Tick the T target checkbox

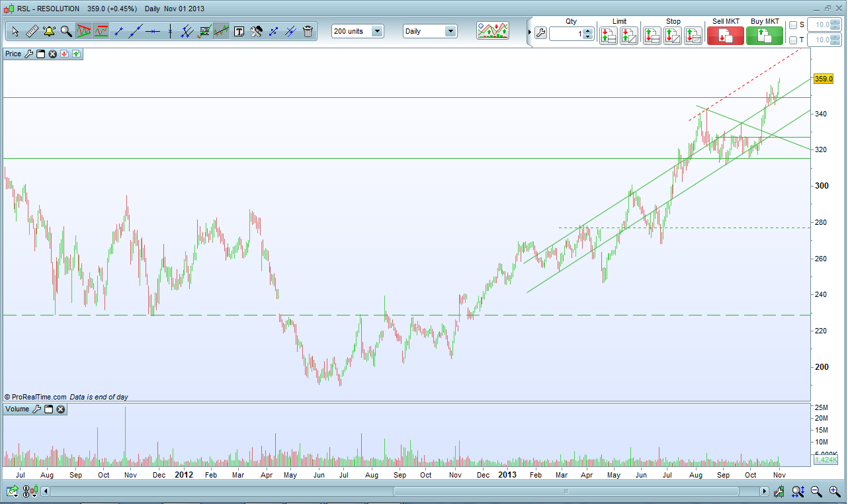[793, 40]
